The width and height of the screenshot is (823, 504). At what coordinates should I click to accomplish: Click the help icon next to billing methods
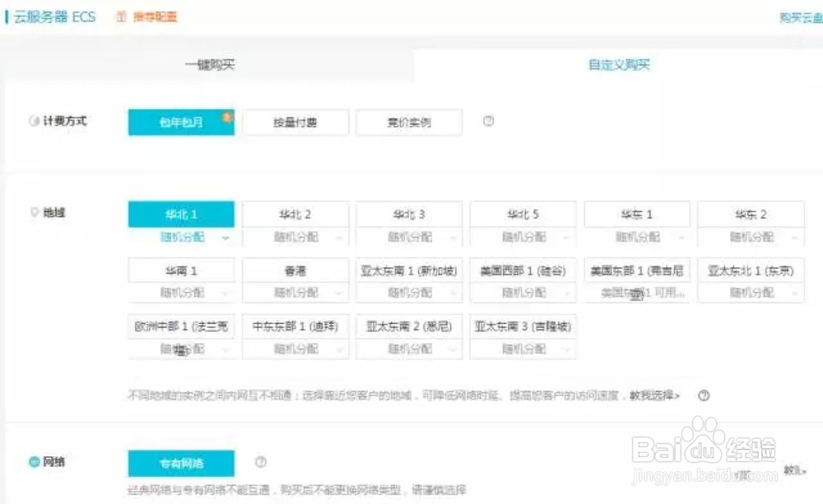[x=488, y=121]
